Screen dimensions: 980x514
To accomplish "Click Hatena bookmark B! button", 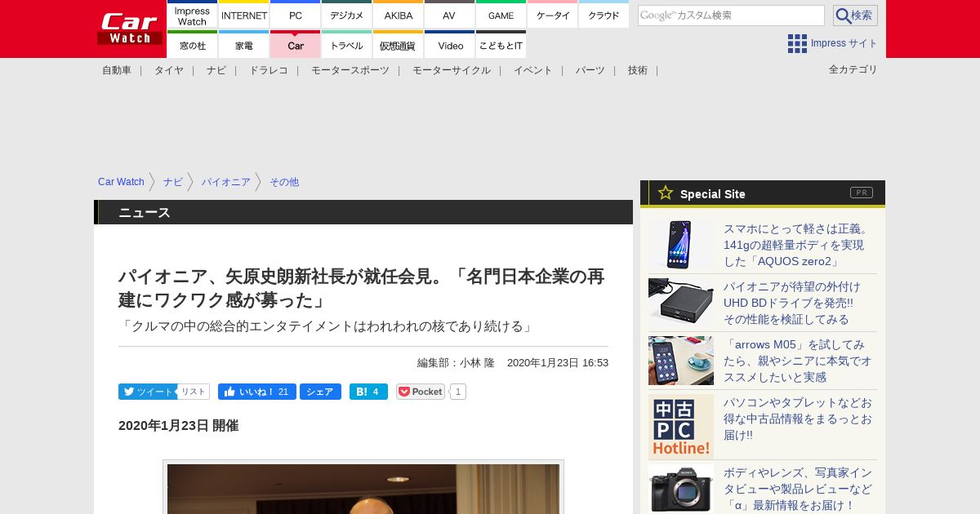I will click(368, 392).
